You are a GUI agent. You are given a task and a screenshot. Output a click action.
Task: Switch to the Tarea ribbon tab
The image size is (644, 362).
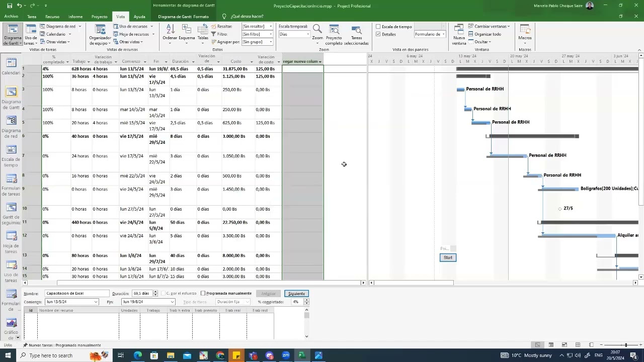pyautogui.click(x=32, y=17)
